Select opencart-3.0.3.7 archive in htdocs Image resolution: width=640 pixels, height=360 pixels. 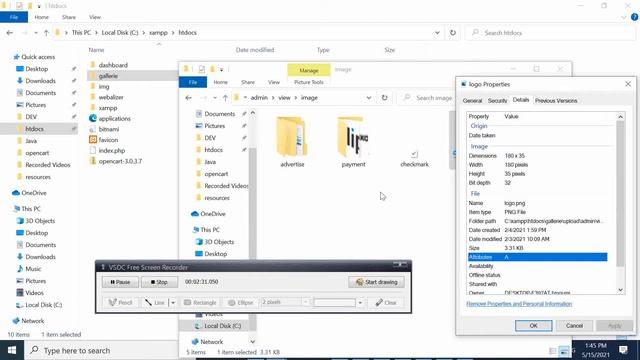click(x=120, y=161)
